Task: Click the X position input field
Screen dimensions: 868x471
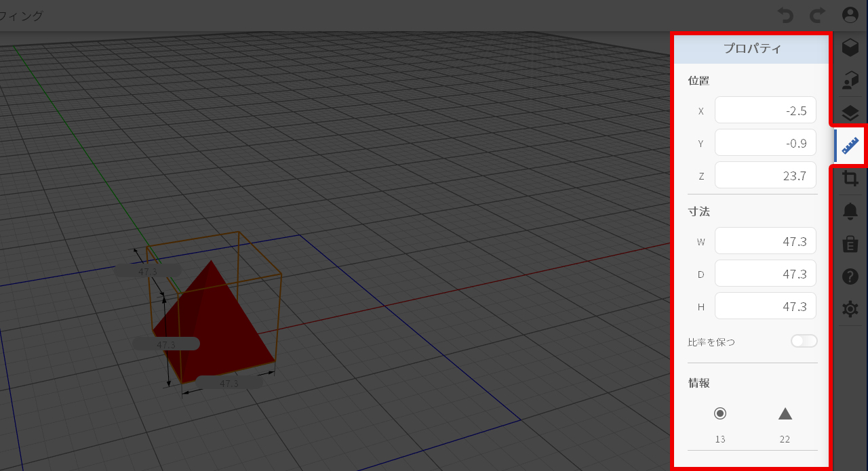Action: 765,110
